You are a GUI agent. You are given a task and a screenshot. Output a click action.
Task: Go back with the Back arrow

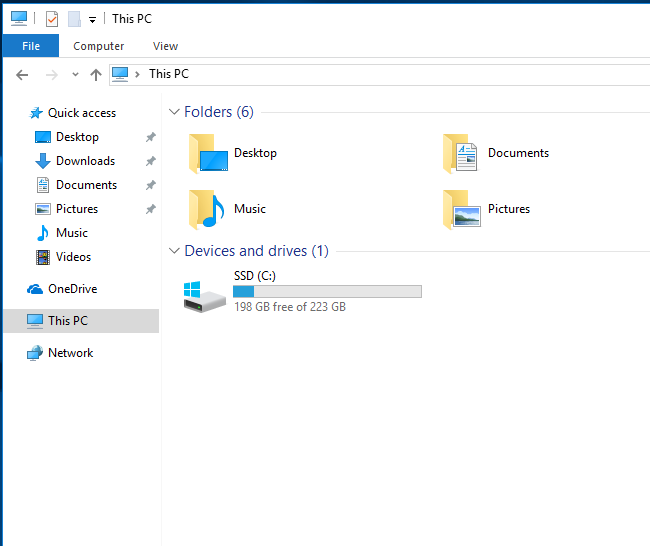[22, 75]
